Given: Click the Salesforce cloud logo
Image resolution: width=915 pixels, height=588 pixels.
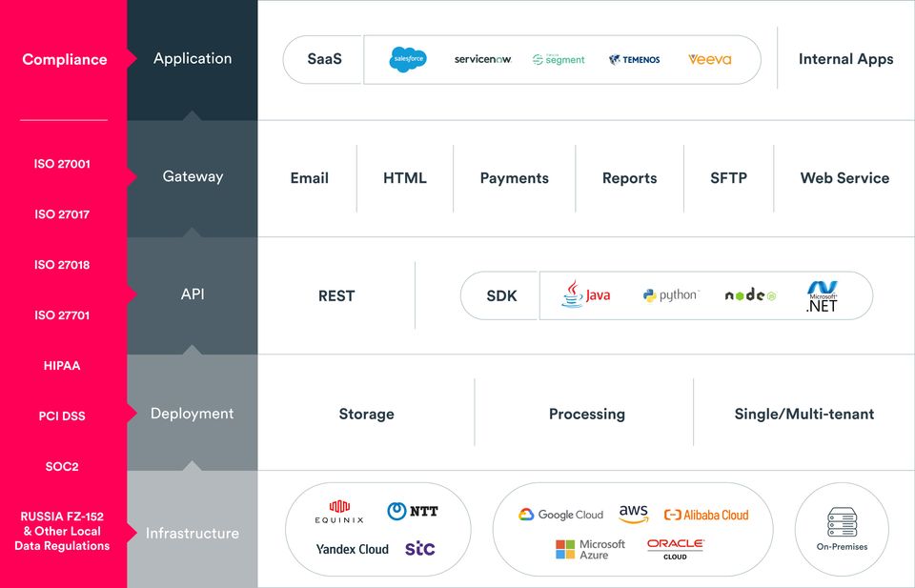Looking at the screenshot, I should (x=409, y=59).
